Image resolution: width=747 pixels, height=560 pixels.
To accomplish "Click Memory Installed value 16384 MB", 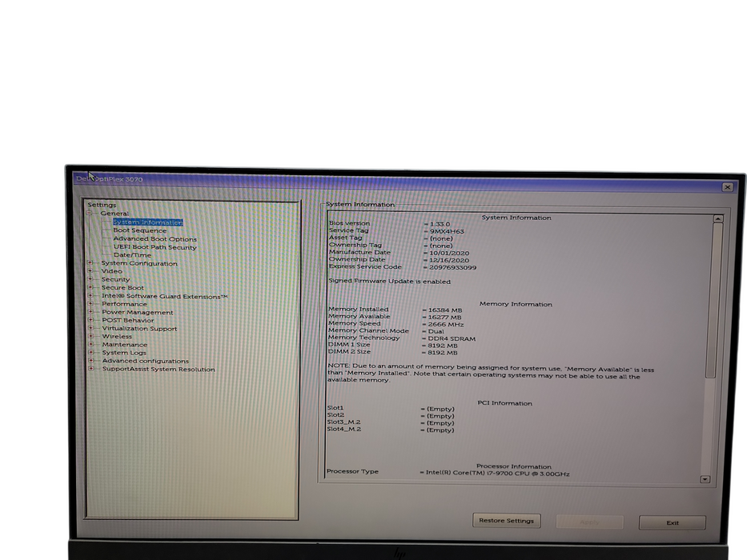I will (x=445, y=310).
